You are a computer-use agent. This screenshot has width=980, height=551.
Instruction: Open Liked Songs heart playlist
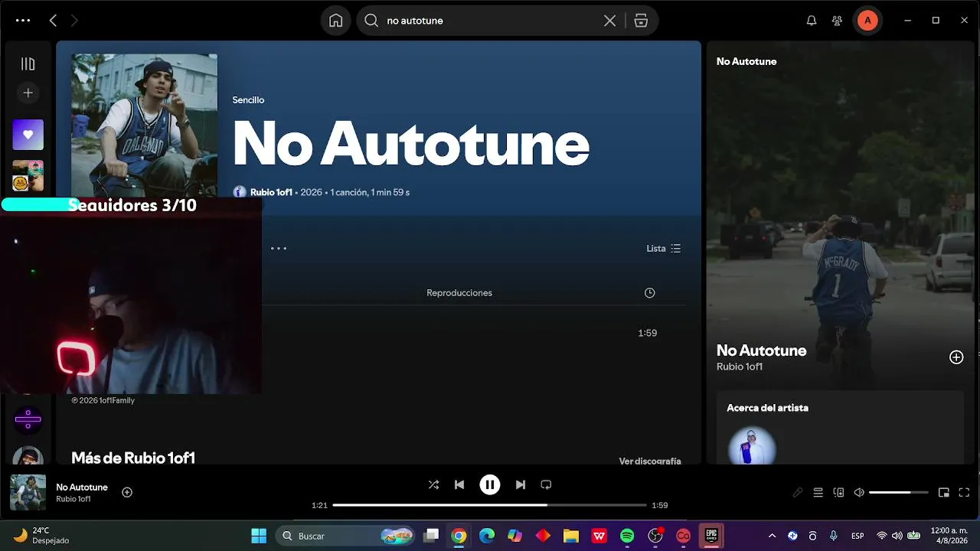[28, 135]
